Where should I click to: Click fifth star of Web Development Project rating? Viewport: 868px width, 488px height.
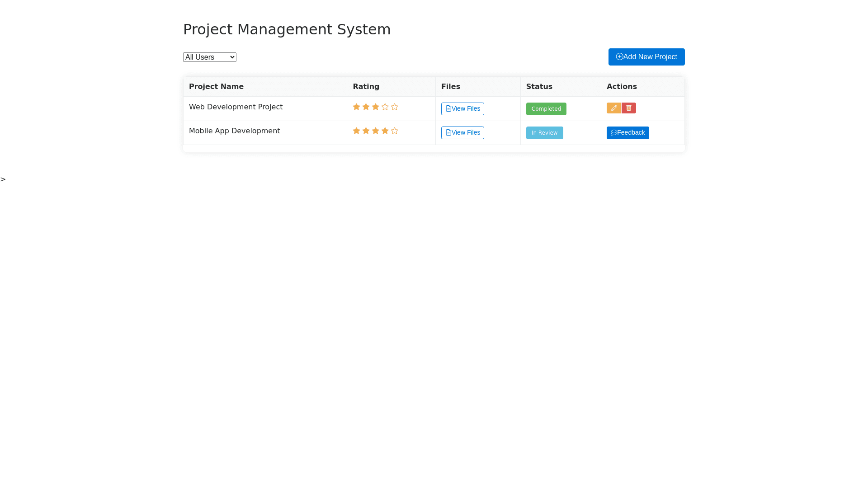tap(394, 107)
